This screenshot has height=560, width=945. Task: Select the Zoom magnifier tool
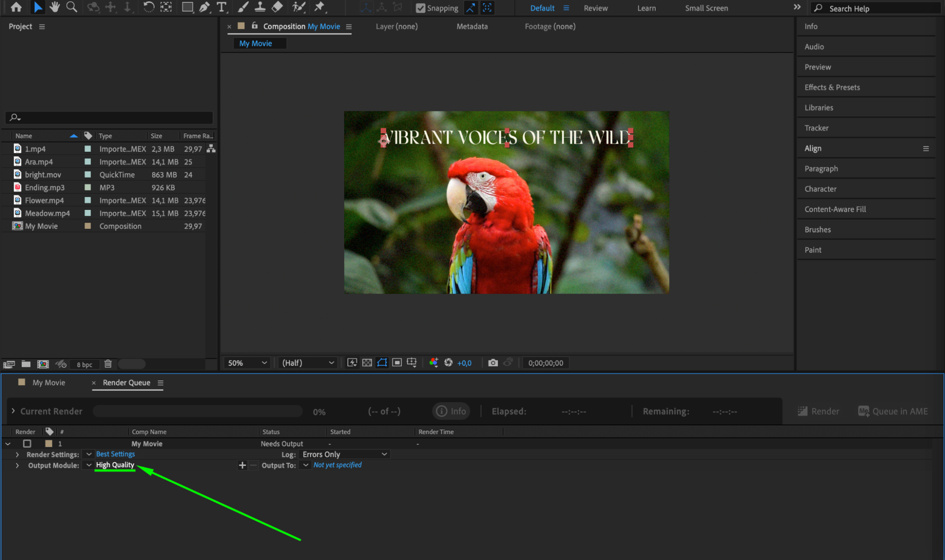pyautogui.click(x=71, y=7)
